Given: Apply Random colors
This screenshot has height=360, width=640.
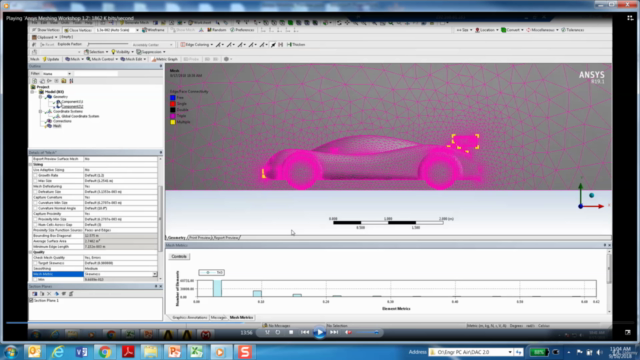Looking at the screenshot, I should point(217,30).
